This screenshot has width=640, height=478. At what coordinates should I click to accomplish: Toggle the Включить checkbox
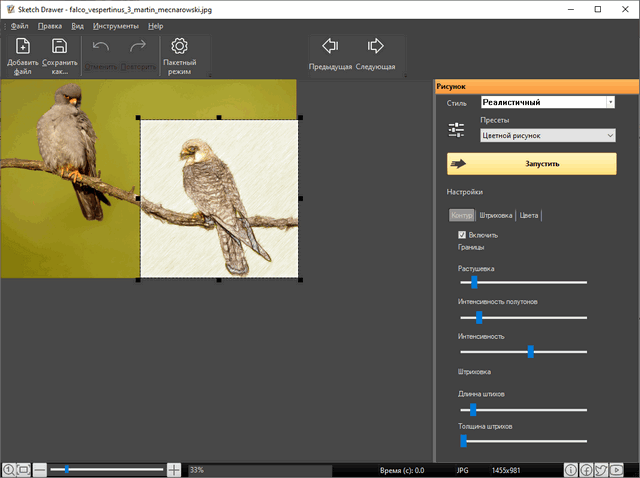462,235
